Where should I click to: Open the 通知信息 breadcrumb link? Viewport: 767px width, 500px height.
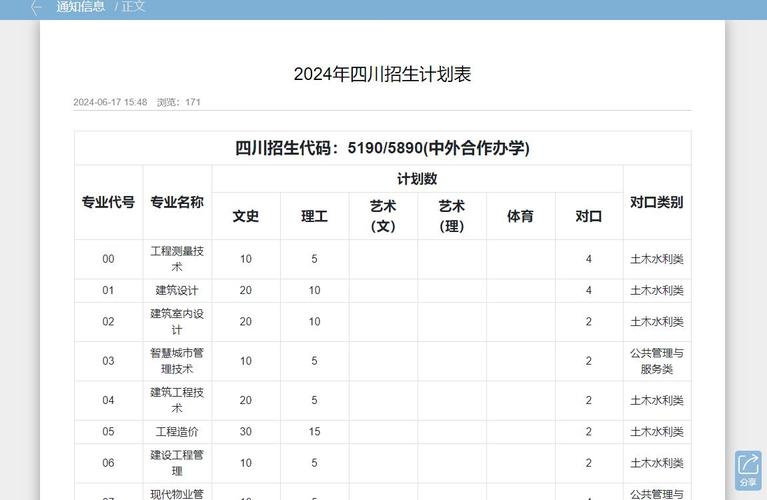81,6
